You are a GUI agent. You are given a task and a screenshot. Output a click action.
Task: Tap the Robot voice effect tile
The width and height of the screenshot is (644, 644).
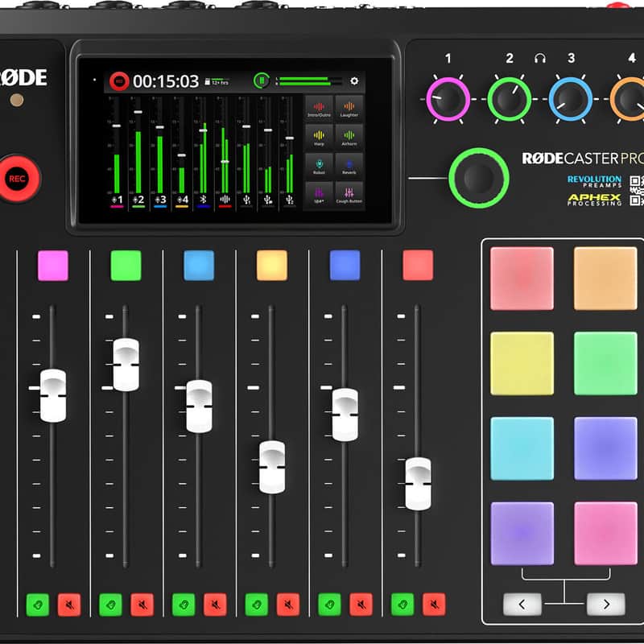point(319,166)
